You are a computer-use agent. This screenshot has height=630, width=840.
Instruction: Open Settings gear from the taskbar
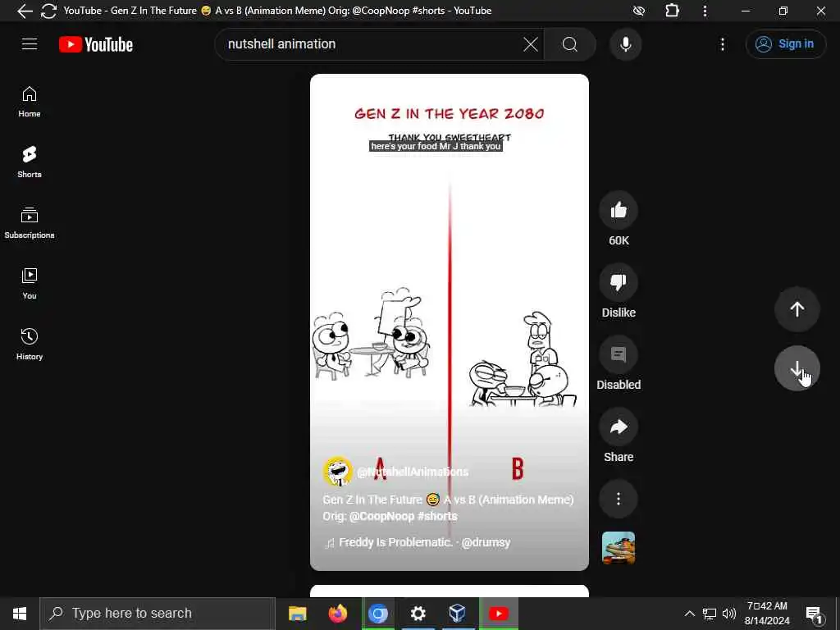[418, 614]
